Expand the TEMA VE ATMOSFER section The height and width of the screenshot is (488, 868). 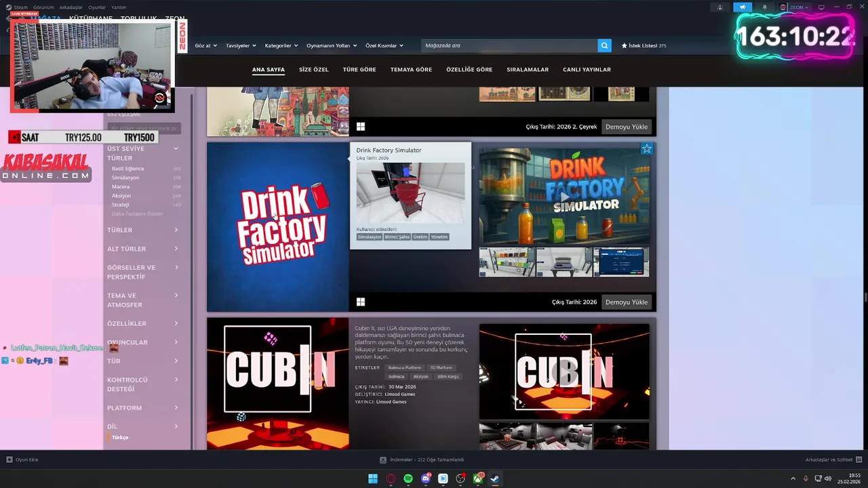pyautogui.click(x=143, y=300)
